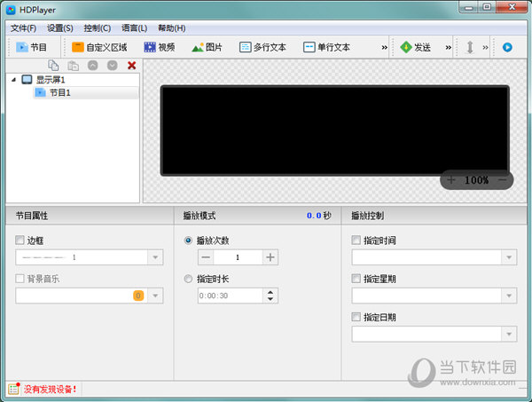
Task: Select the 指定时长 radio button
Action: click(188, 279)
